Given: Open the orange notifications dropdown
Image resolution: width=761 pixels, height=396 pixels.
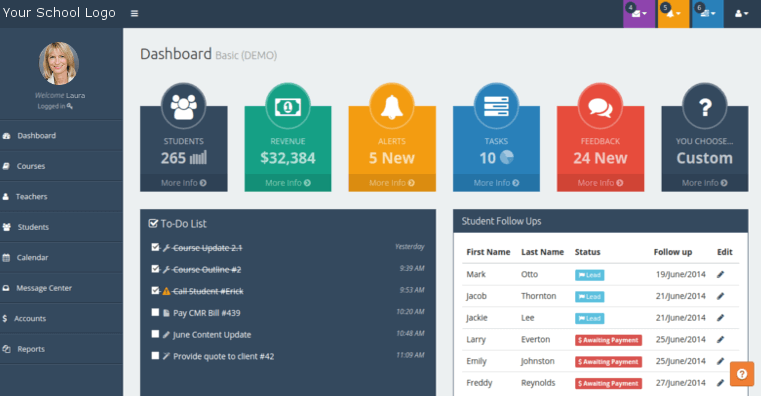Looking at the screenshot, I should (x=673, y=14).
